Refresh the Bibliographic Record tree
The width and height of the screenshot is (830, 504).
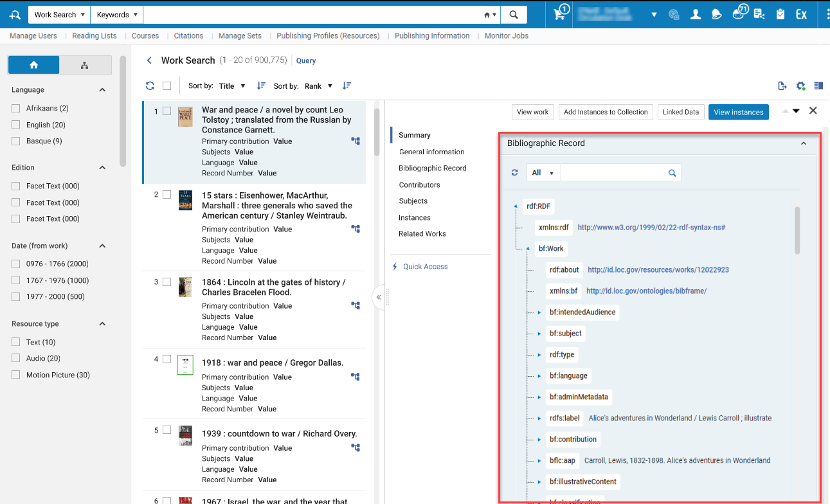coord(514,172)
